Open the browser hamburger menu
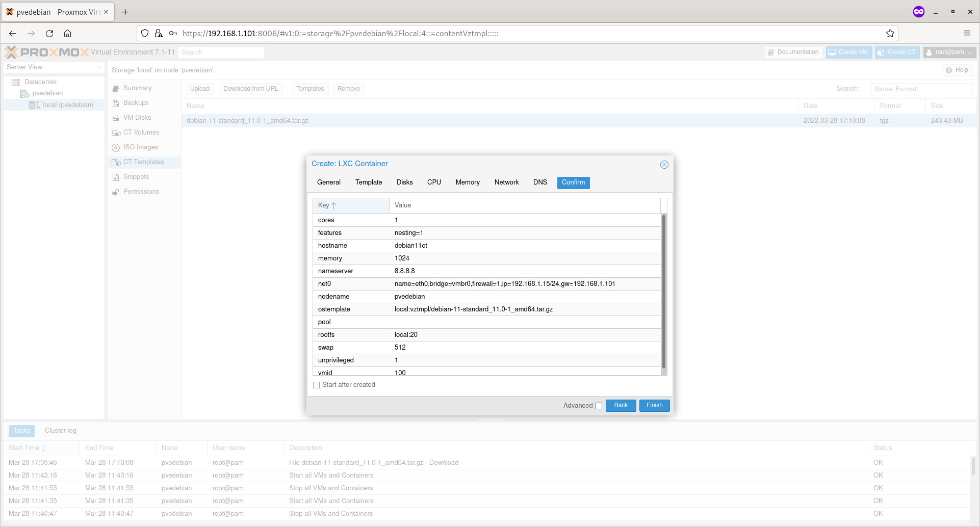The image size is (980, 527). (967, 34)
